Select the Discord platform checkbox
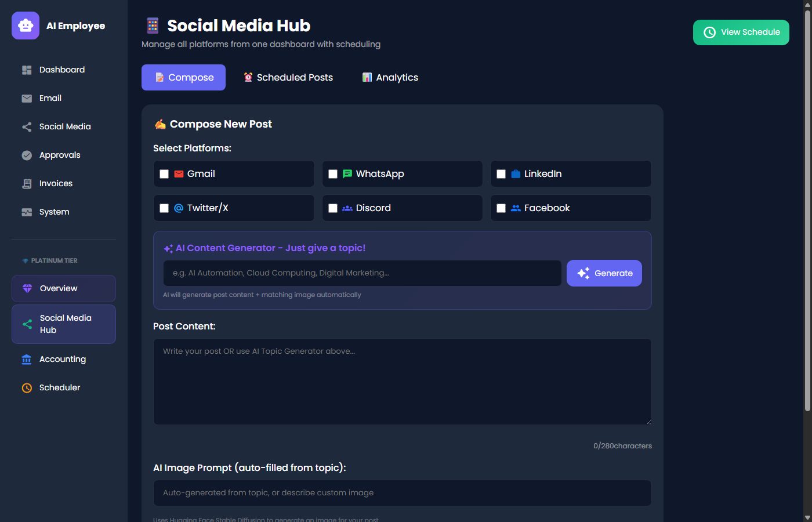The width and height of the screenshot is (812, 522). (333, 208)
